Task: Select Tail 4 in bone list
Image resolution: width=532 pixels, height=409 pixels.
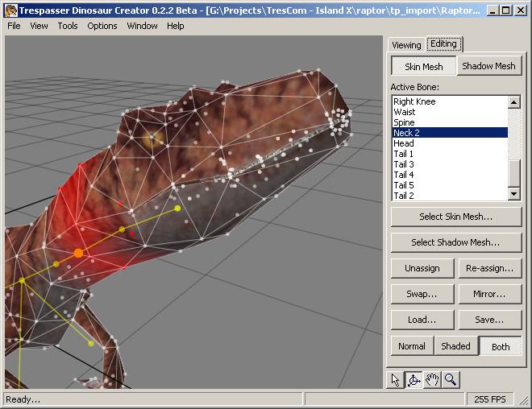Action: pyautogui.click(x=450, y=175)
